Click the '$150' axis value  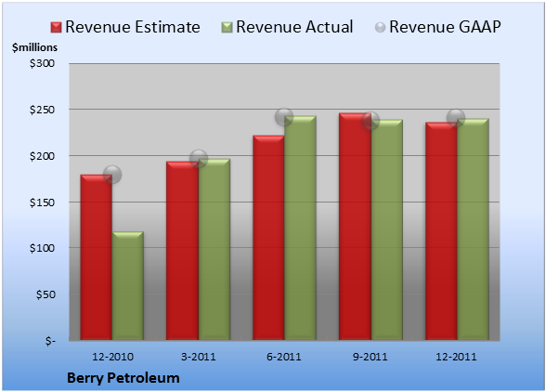[42, 203]
